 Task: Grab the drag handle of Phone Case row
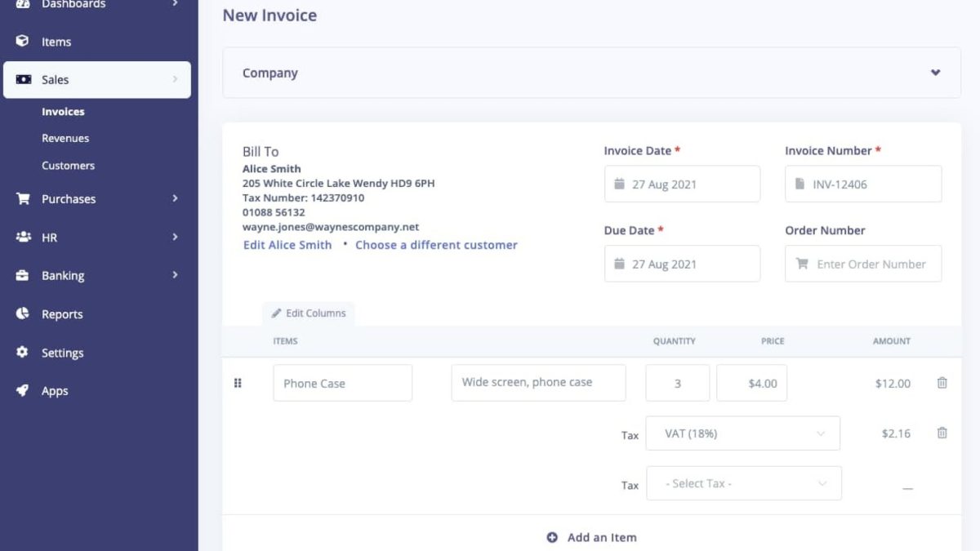[238, 383]
